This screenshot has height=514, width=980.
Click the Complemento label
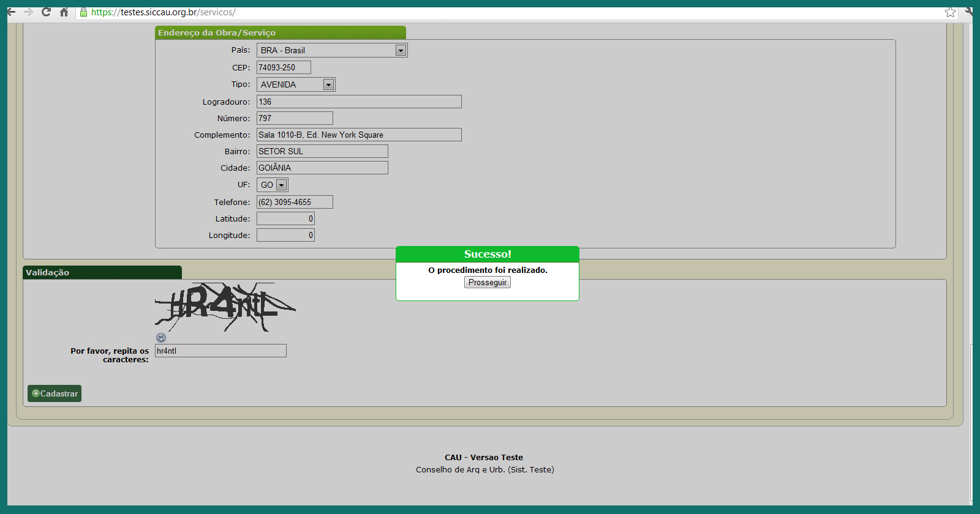pyautogui.click(x=222, y=135)
